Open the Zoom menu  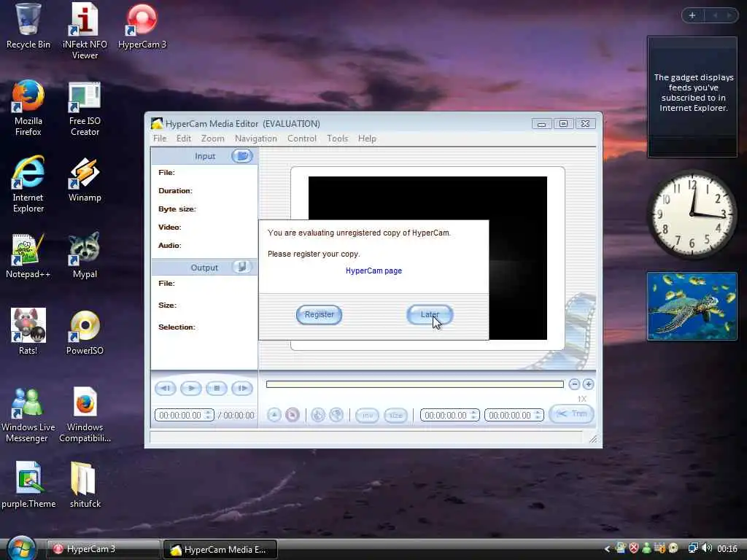point(212,139)
